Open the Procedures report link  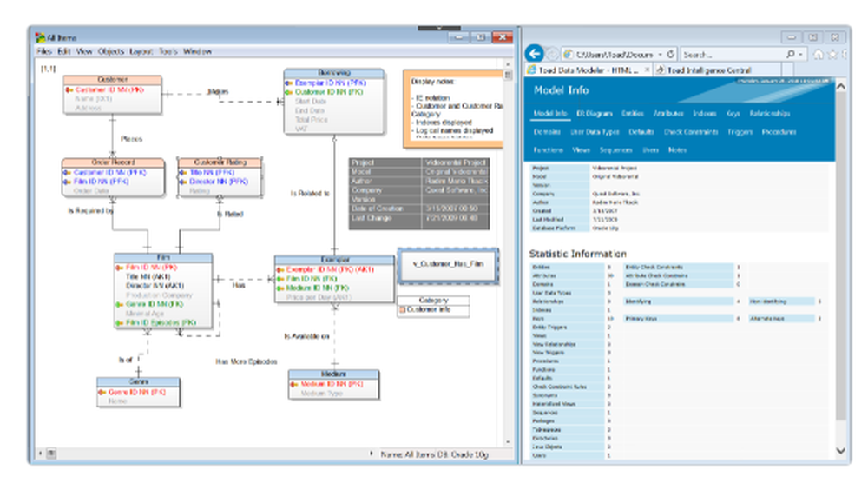(x=779, y=132)
